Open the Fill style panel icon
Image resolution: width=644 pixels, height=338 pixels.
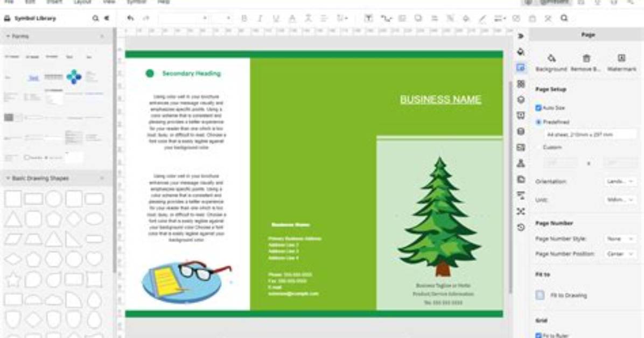point(521,52)
